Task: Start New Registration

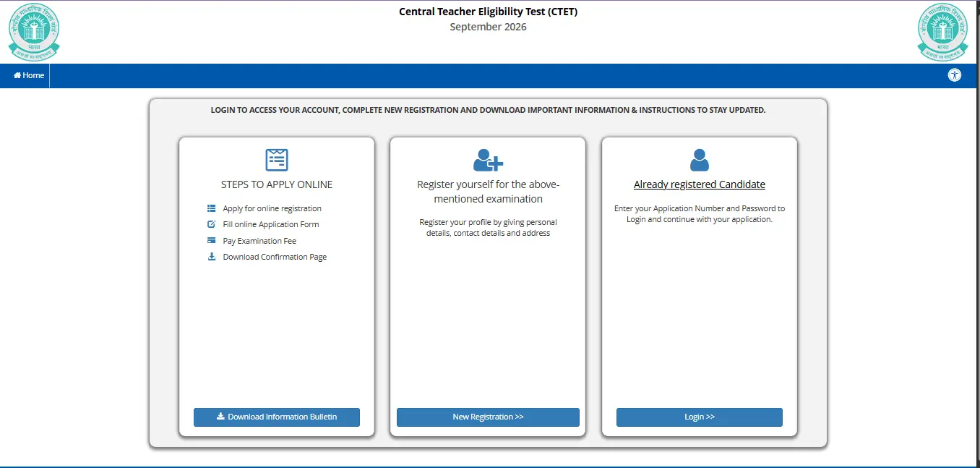Action: [x=488, y=417]
